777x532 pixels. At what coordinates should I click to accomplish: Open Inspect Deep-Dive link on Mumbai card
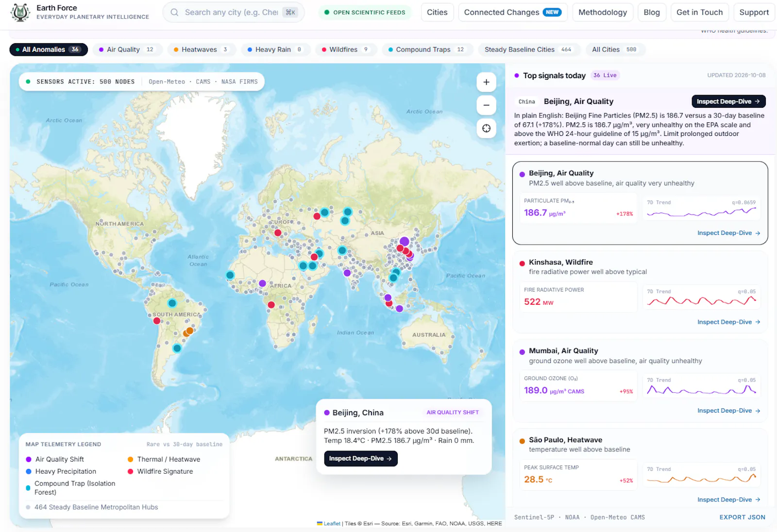click(x=729, y=411)
